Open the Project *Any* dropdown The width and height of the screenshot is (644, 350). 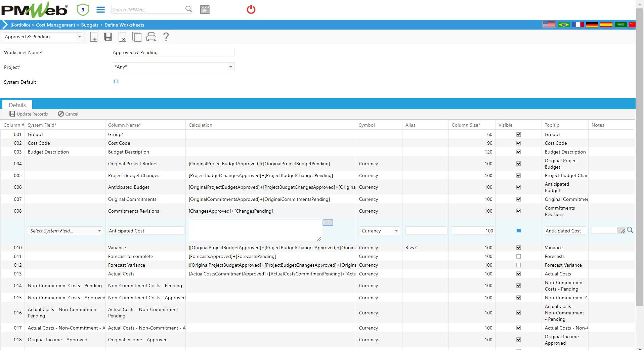tap(173, 67)
